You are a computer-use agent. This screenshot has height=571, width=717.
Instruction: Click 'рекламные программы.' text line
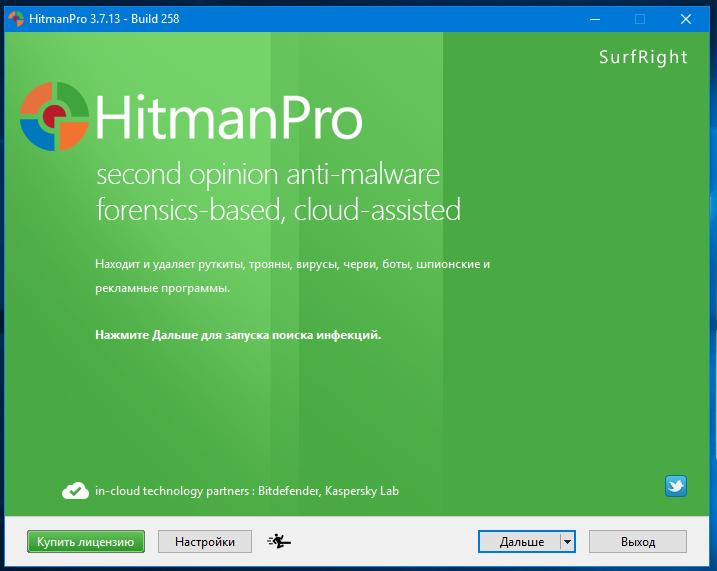coord(162,288)
